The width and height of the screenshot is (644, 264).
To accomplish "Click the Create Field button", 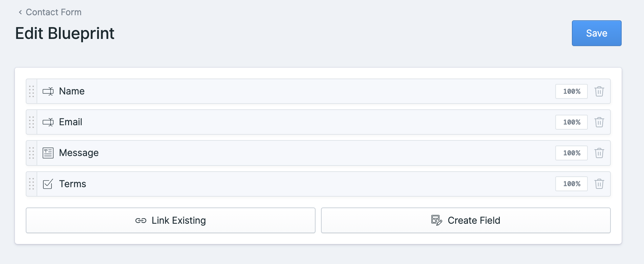I will tap(466, 220).
